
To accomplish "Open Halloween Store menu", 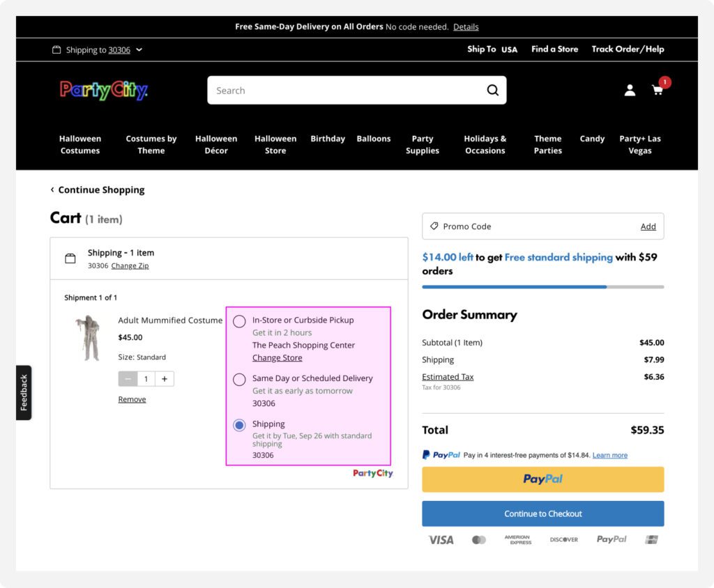I will coord(275,145).
